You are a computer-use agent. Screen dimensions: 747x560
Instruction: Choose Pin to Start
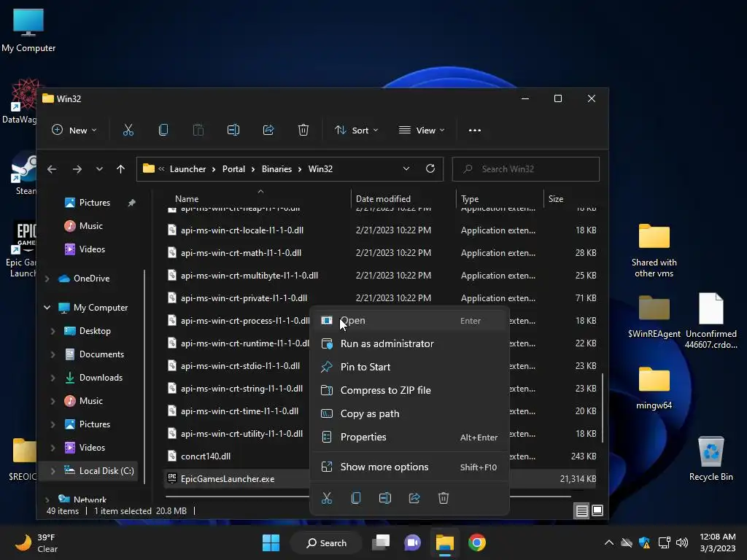(410, 367)
